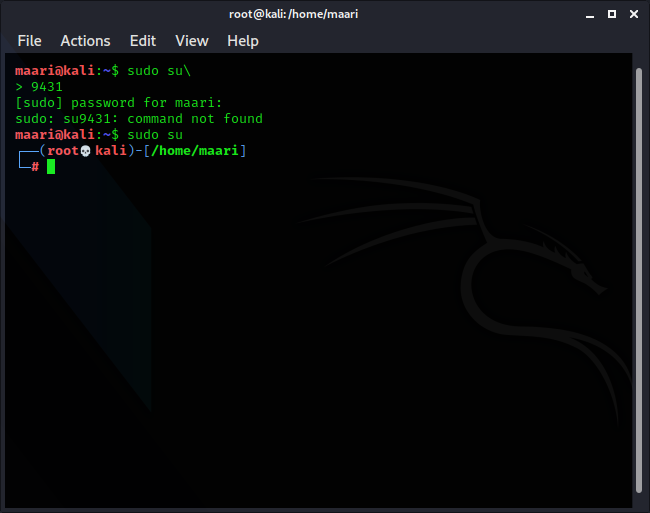Click the second 'sudo su' command
Image resolution: width=650 pixels, height=513 pixels.
155,135
